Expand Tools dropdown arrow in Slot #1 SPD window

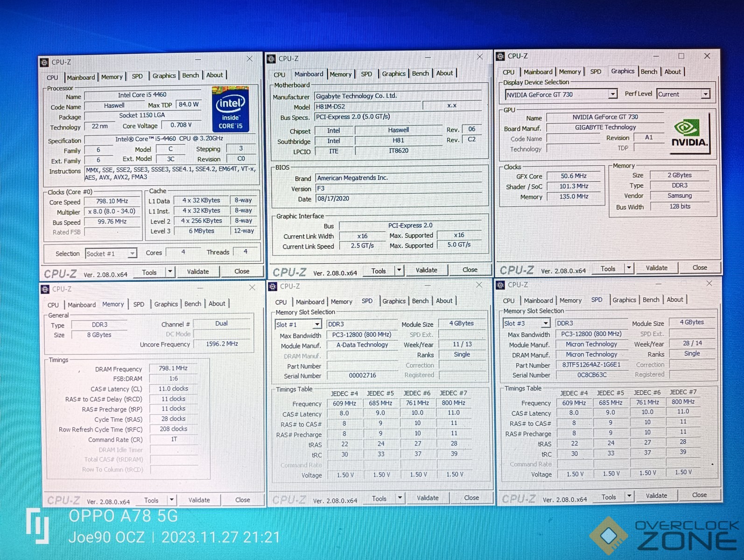(x=400, y=498)
